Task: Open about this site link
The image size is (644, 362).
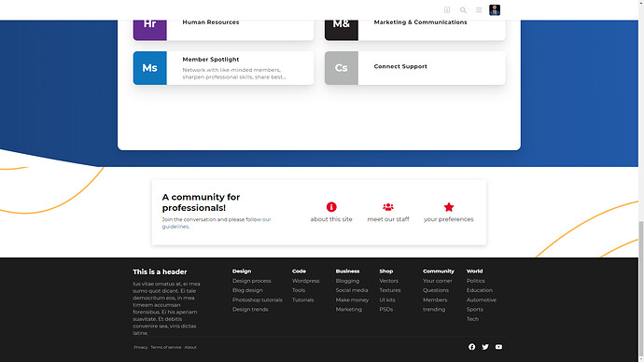Action: coord(331,219)
